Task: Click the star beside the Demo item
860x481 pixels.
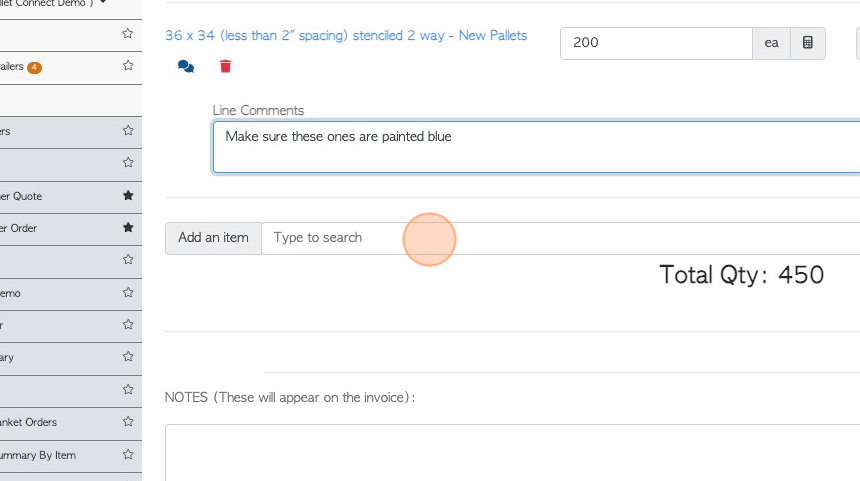Action: coord(128,293)
